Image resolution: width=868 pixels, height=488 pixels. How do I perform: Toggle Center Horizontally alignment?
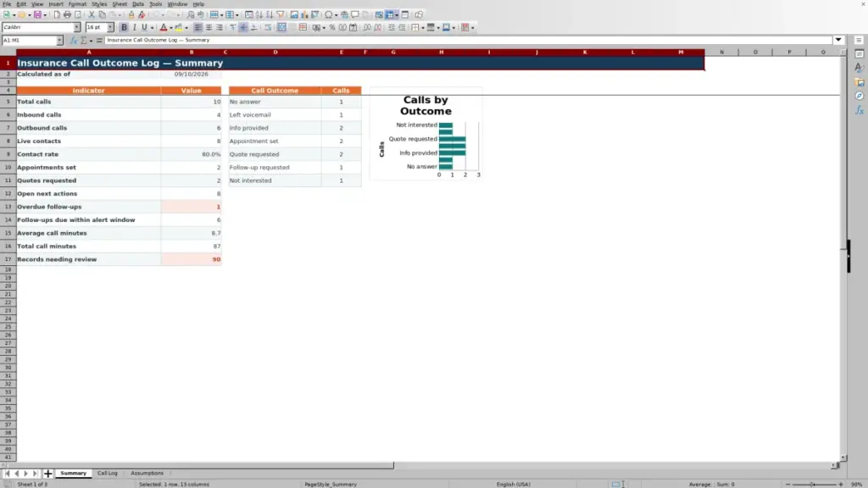tap(209, 28)
